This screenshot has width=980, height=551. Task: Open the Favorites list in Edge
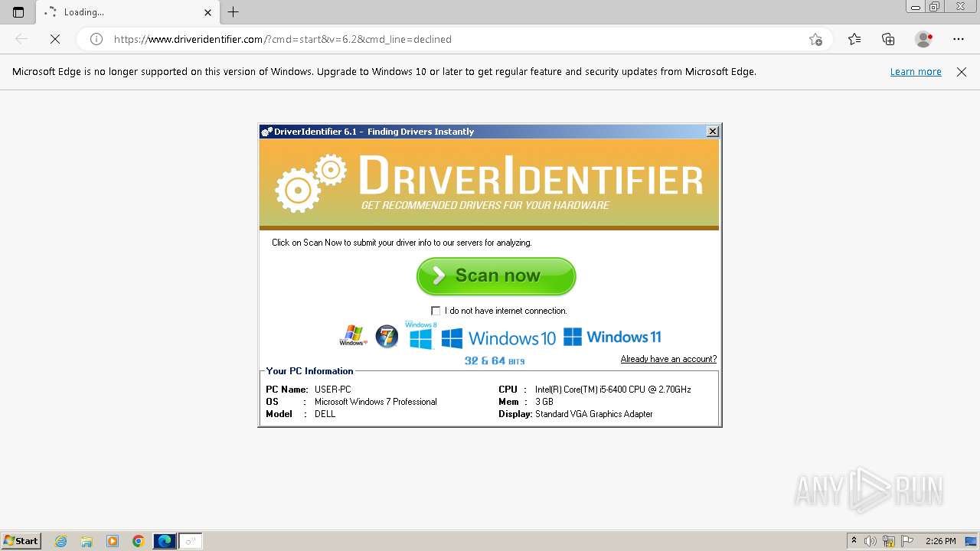tap(854, 39)
